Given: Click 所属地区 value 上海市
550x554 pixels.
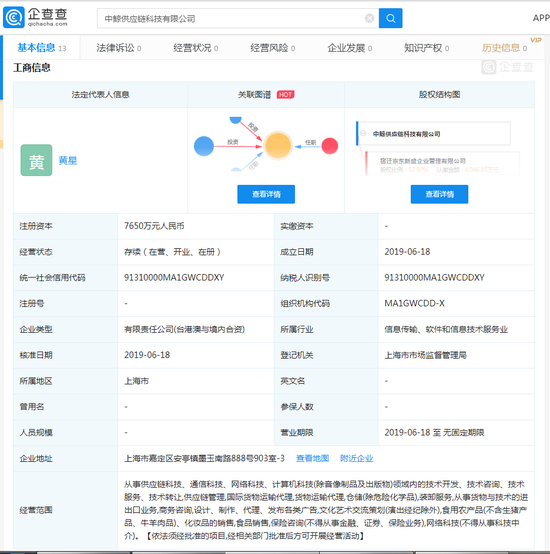Looking at the screenshot, I should pos(136,381).
